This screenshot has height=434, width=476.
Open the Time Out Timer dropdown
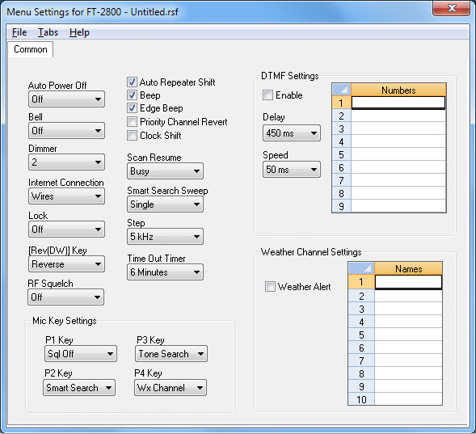click(x=165, y=272)
